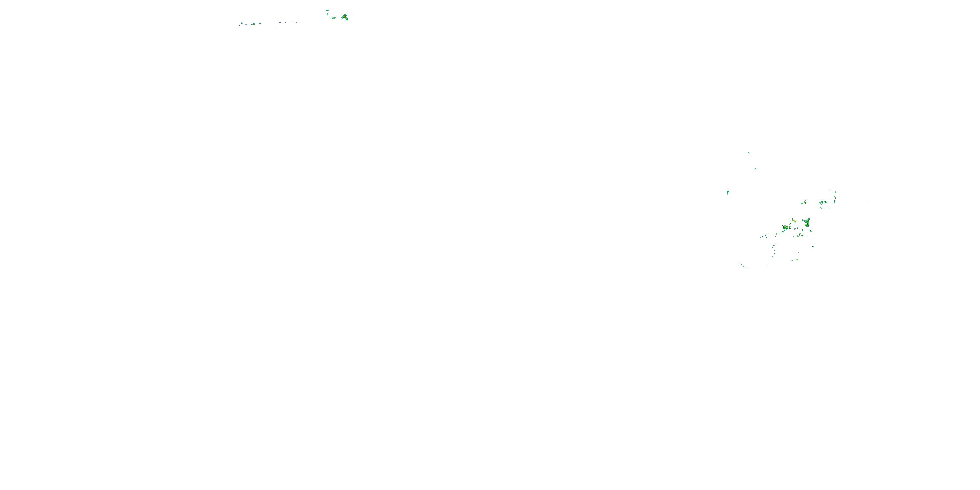This screenshot has width=980, height=490.
Task: Click the small blue-green echo below the northernmost one
Action: click(755, 169)
